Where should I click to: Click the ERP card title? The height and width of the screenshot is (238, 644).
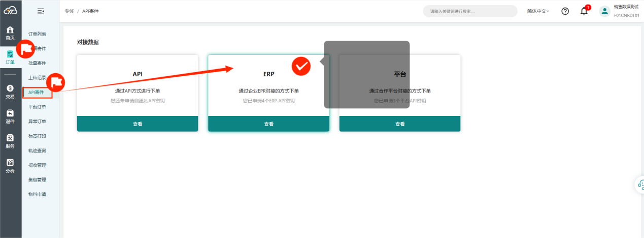(x=268, y=74)
